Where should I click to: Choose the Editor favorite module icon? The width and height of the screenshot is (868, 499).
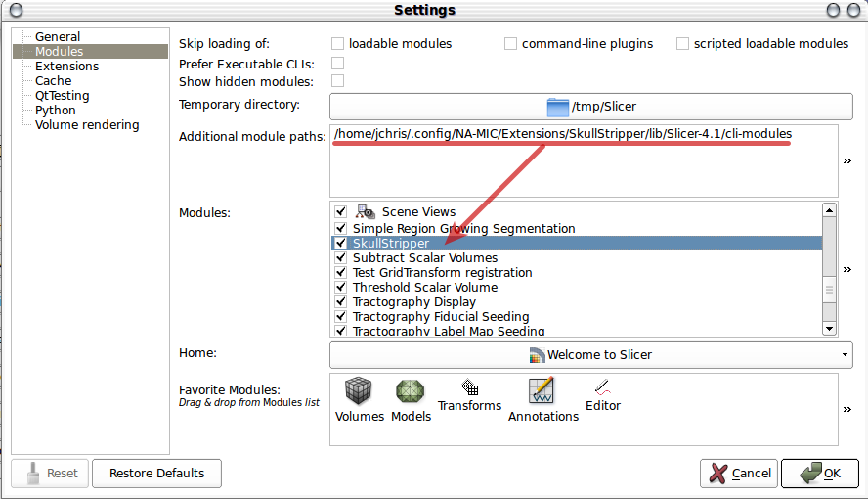coord(602,387)
